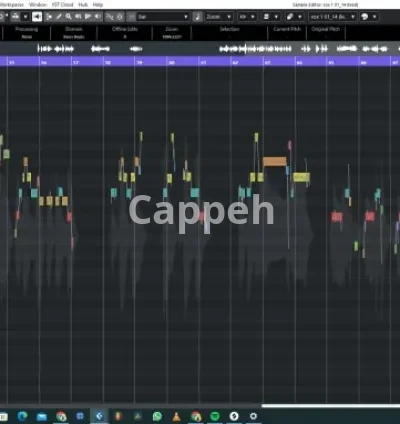
Task: Open small dropdown left of speaker button
Action: 25,17
